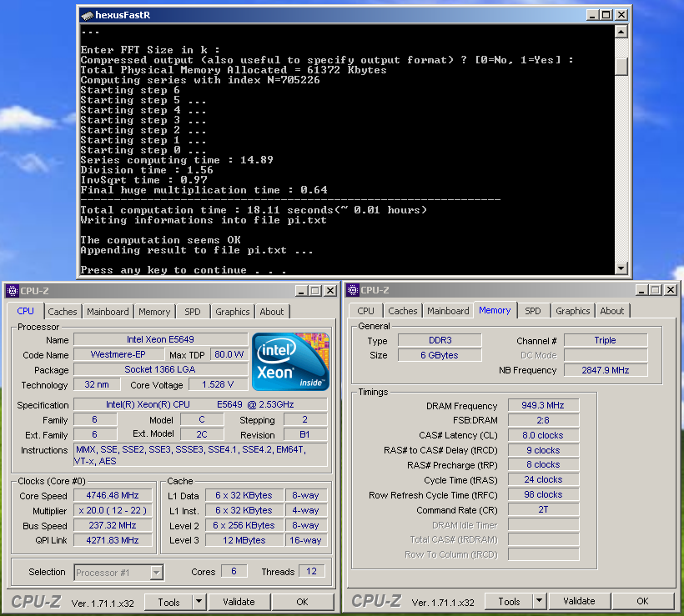This screenshot has width=684, height=616.
Task: Switch to Caches tab in right CPU-Z window
Action: click(x=403, y=311)
